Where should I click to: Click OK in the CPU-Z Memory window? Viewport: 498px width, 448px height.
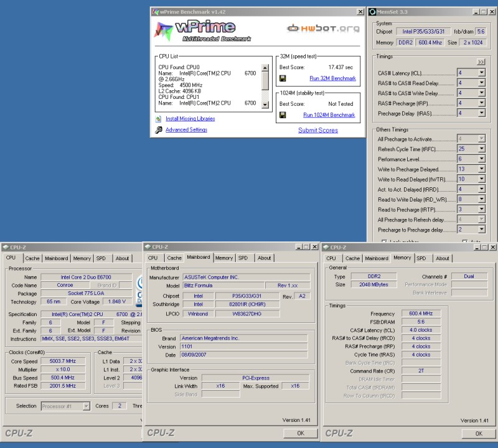(479, 434)
